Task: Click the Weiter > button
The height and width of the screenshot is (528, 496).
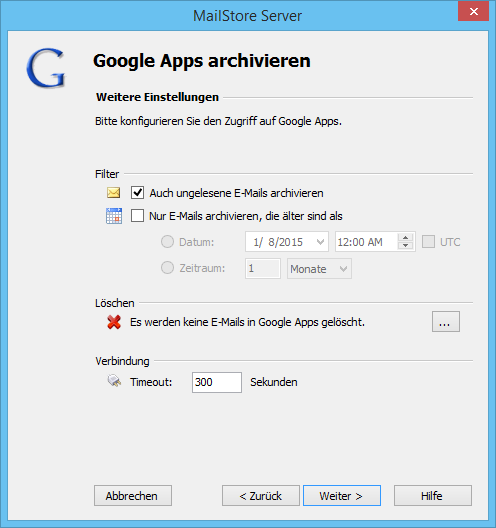Action: 342,495
